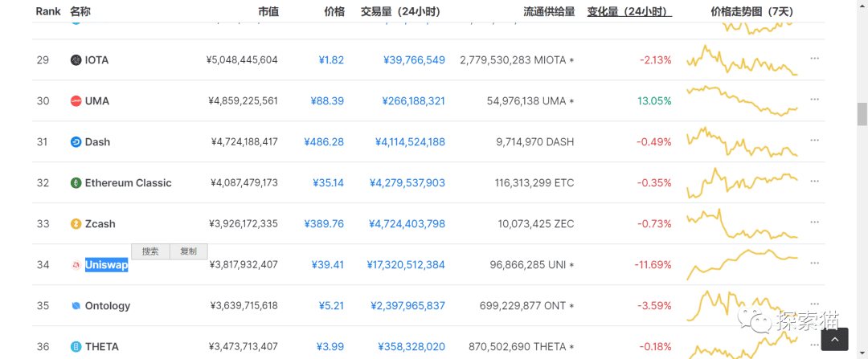The height and width of the screenshot is (359, 868).
Task: Open the IOTA coin name link
Action: 97,60
